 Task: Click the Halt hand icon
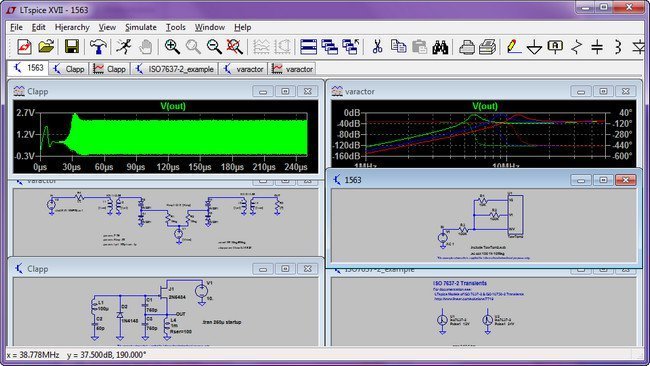pyautogui.click(x=146, y=46)
